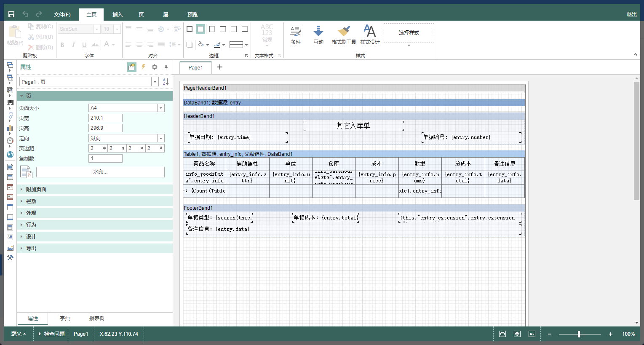
Task: Open the gauge components toolbox icon
Action: tap(10, 141)
